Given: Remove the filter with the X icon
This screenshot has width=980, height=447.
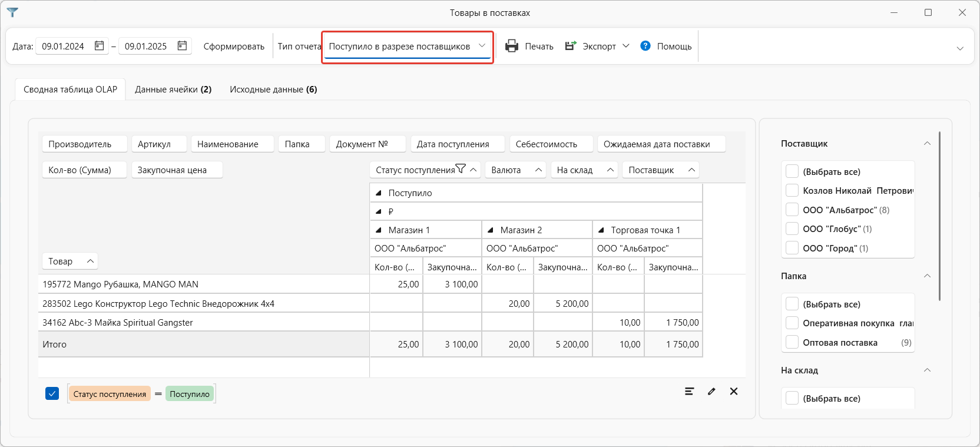Looking at the screenshot, I should coord(734,391).
